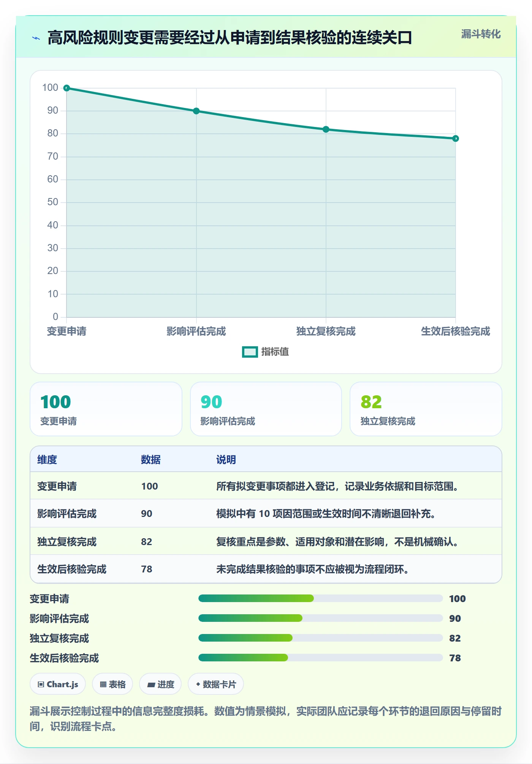Screen dimensions: 532x764
Task: Click the 生效后核验完成 x-axis label
Action: 455,331
